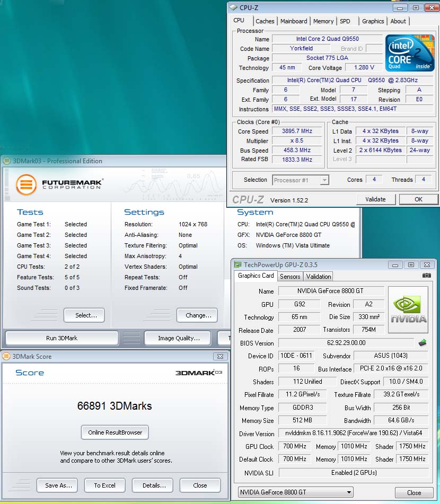Click the GPU-Z Name field
440x504 pixels.
click(331, 291)
